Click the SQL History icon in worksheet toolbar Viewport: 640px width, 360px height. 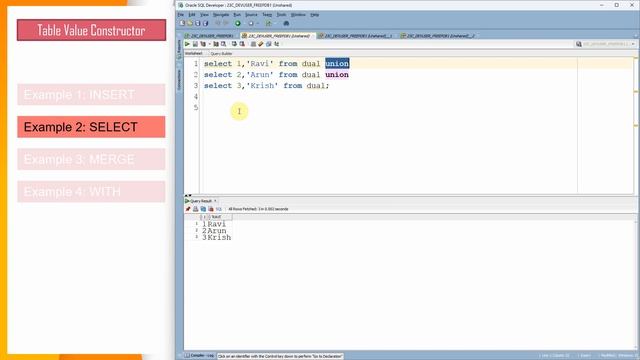[268, 44]
